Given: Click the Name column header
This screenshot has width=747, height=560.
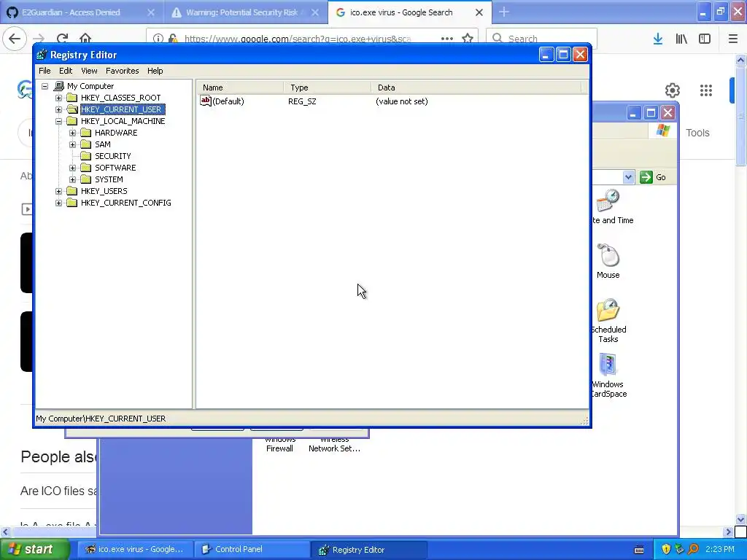Looking at the screenshot, I should click(240, 87).
